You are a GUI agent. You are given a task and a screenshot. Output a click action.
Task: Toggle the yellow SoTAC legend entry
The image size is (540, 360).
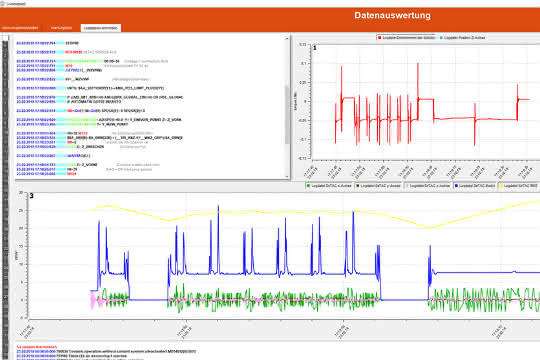pyautogui.click(x=519, y=186)
